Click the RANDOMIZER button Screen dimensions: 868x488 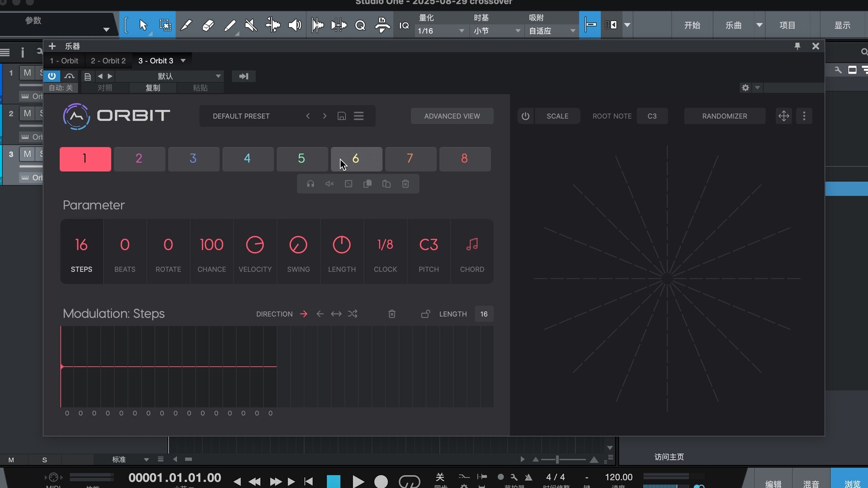tap(725, 116)
